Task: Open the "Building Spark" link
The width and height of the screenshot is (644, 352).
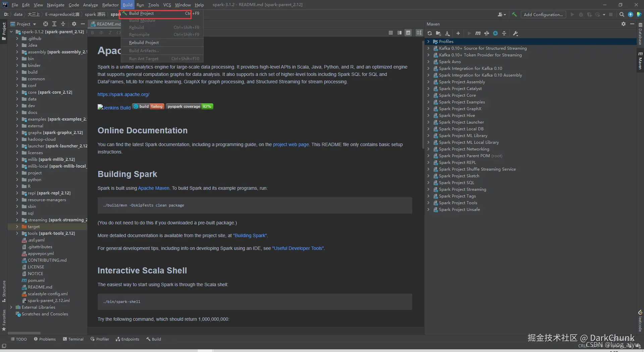Action: point(250,235)
